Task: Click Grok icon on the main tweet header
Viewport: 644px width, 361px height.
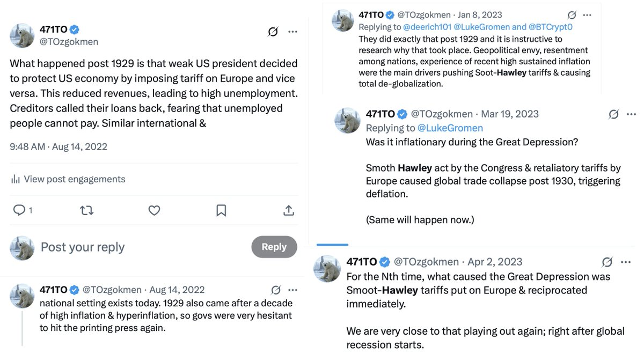Action: point(273,32)
